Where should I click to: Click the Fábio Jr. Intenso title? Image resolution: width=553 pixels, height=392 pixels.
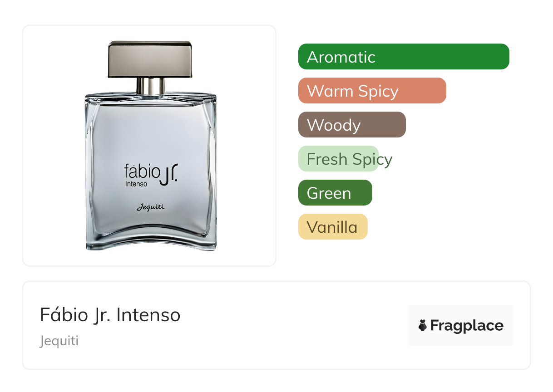pos(110,315)
